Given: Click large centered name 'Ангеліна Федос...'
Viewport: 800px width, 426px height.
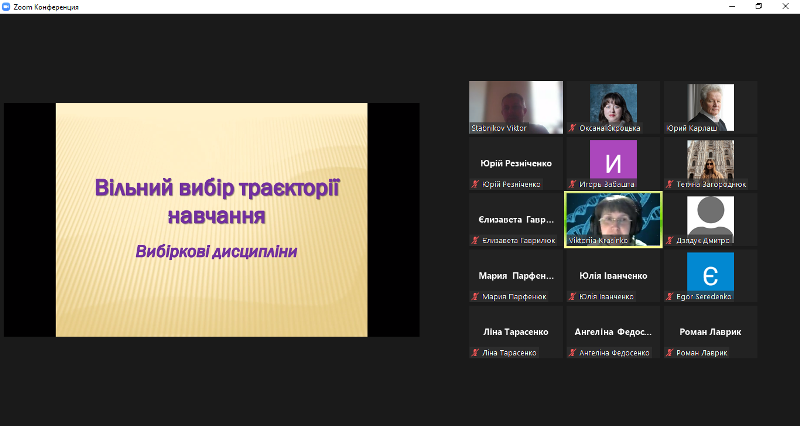Looking at the screenshot, I should tap(613, 332).
